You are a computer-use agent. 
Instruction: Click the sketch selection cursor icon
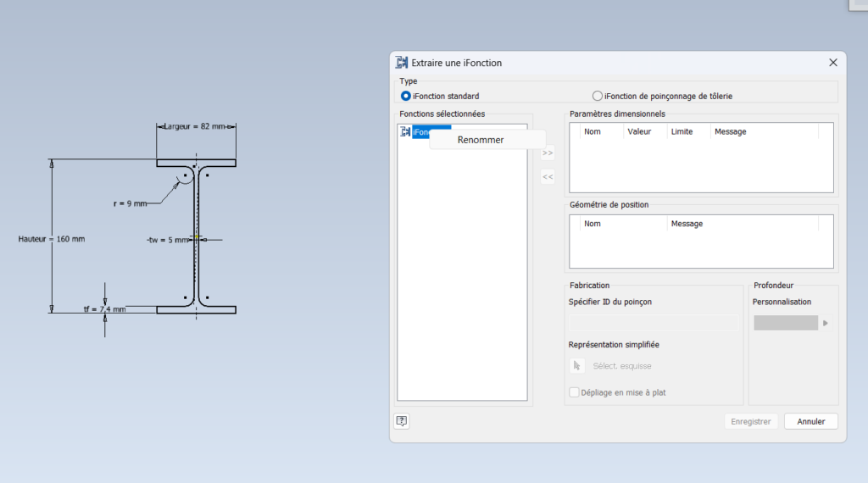577,365
